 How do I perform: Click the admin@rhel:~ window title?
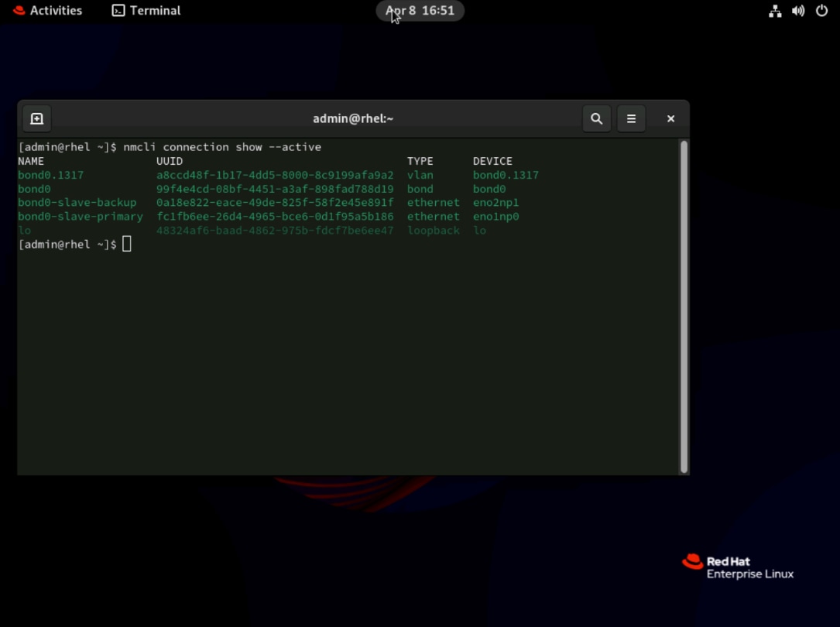[x=353, y=118]
